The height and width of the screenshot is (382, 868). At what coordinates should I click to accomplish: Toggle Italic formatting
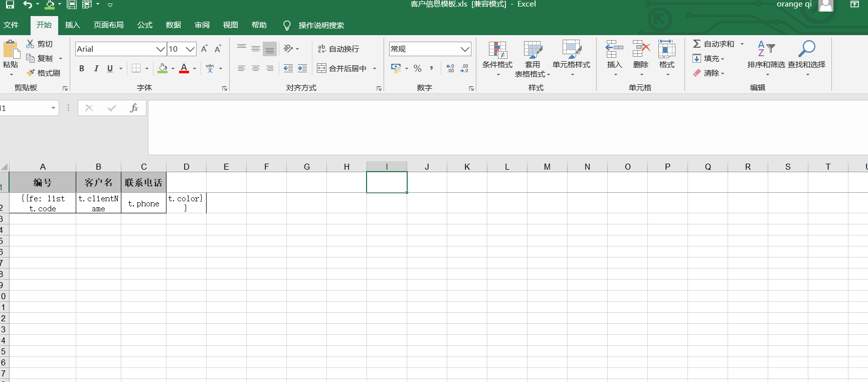coord(96,68)
